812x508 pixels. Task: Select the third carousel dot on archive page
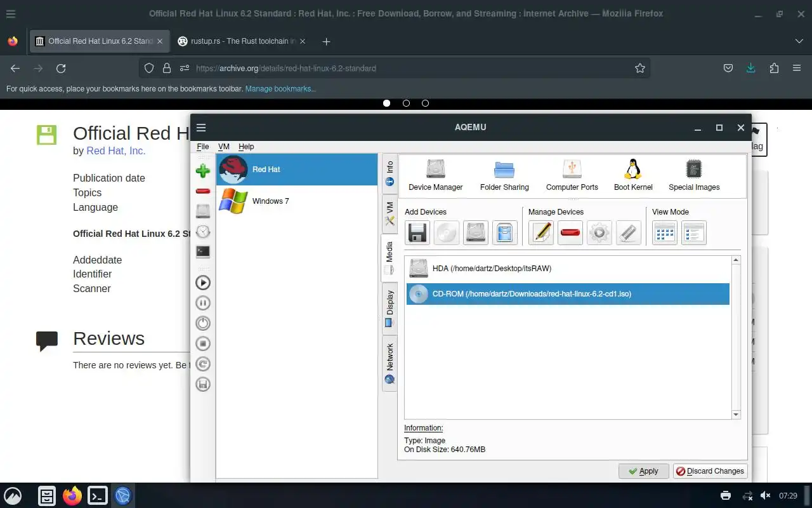tap(425, 103)
